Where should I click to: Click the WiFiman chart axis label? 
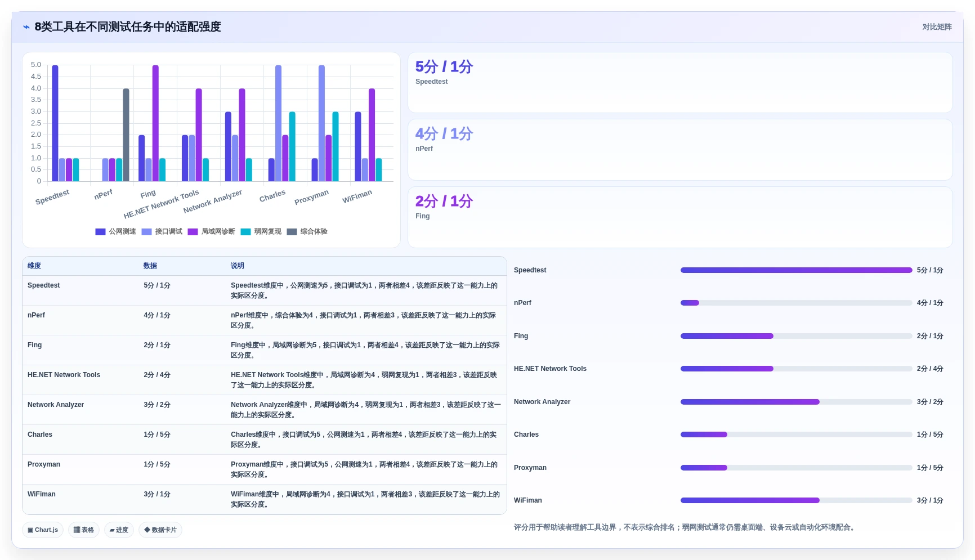[357, 196]
